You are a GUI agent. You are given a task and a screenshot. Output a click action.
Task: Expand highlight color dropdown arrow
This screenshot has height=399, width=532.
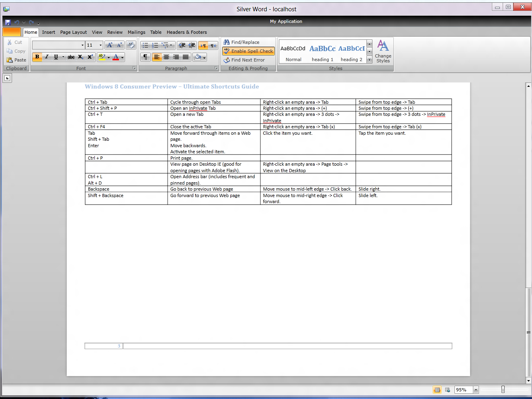tap(108, 58)
